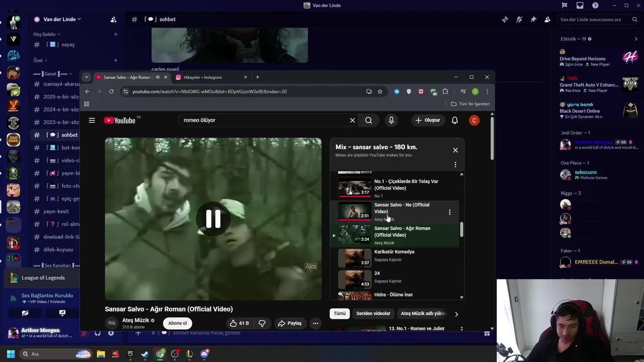Open Discord user settings gear
Viewport: 644px width, 362px height.
click(x=111, y=333)
